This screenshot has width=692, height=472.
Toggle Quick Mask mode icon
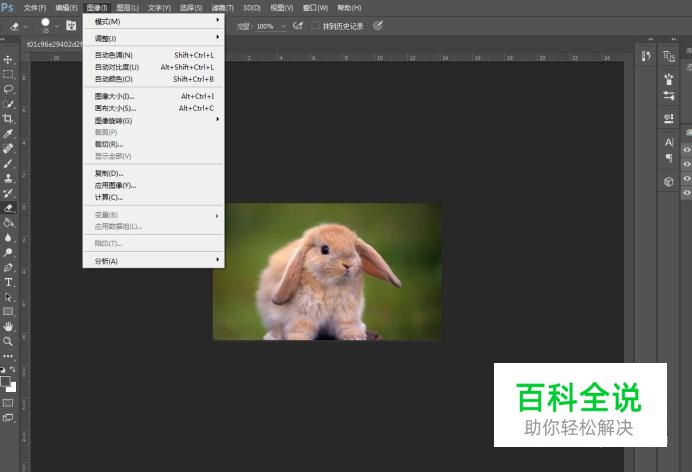8,403
